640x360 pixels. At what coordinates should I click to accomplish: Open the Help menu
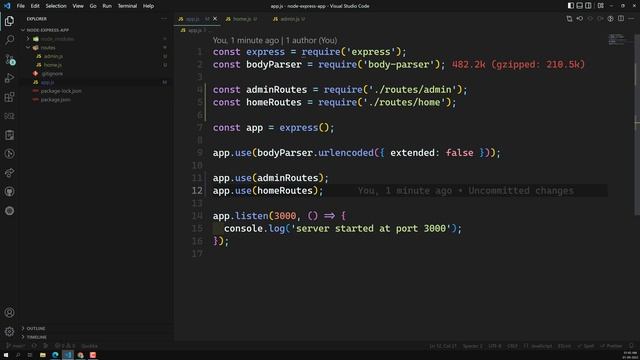[148, 6]
